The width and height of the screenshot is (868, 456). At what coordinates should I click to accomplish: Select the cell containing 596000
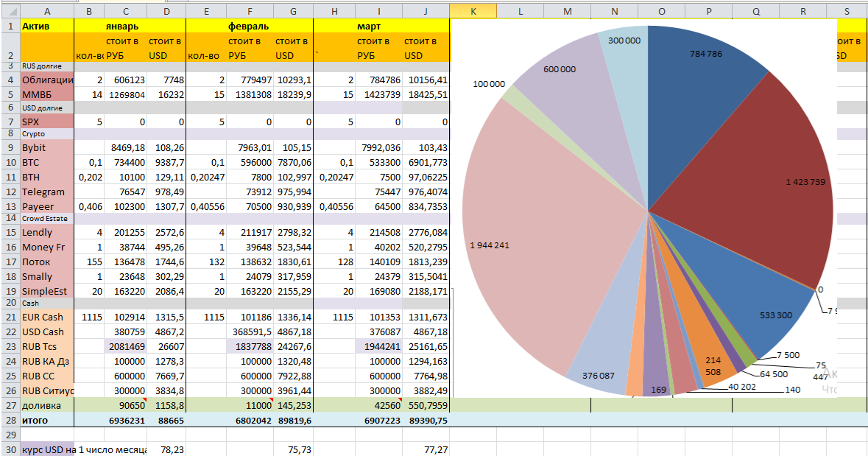coord(250,162)
